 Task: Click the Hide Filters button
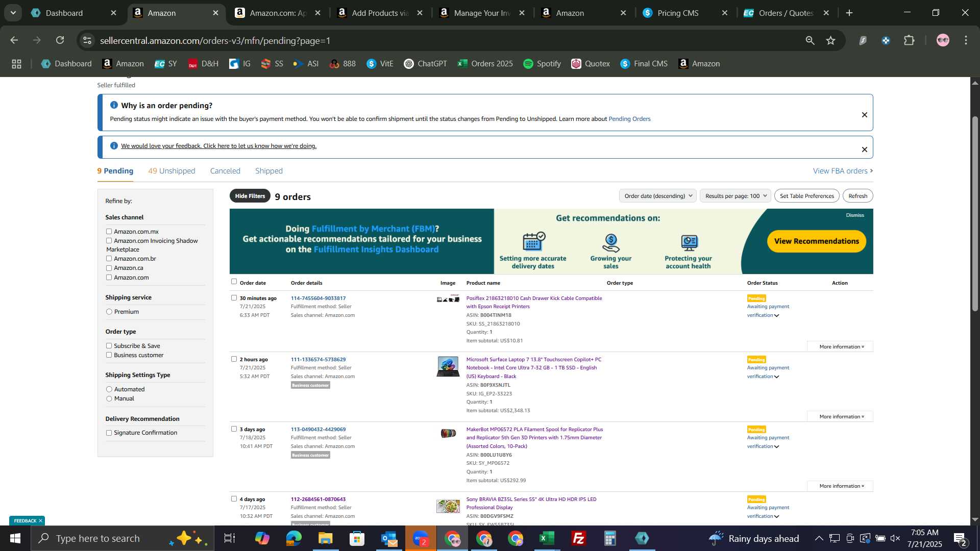point(250,196)
